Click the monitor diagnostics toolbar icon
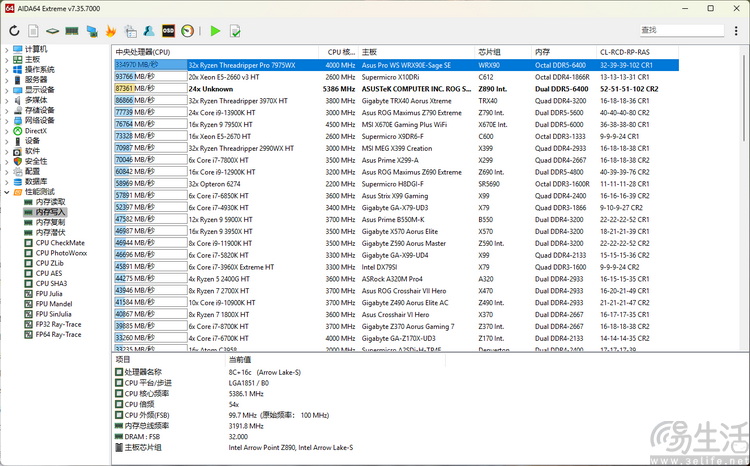The width and height of the screenshot is (750, 466). 130,31
